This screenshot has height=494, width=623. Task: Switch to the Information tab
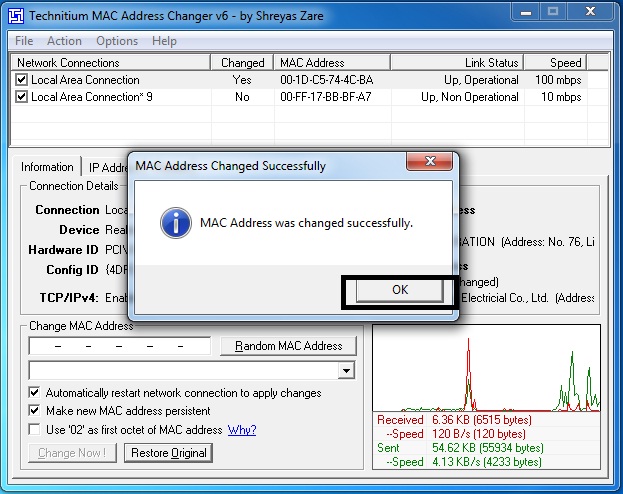(x=47, y=167)
